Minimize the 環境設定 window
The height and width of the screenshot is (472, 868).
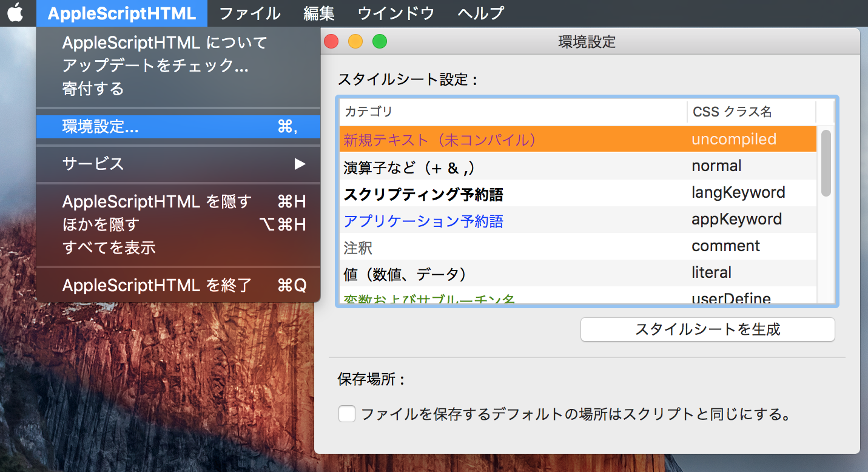click(x=355, y=41)
